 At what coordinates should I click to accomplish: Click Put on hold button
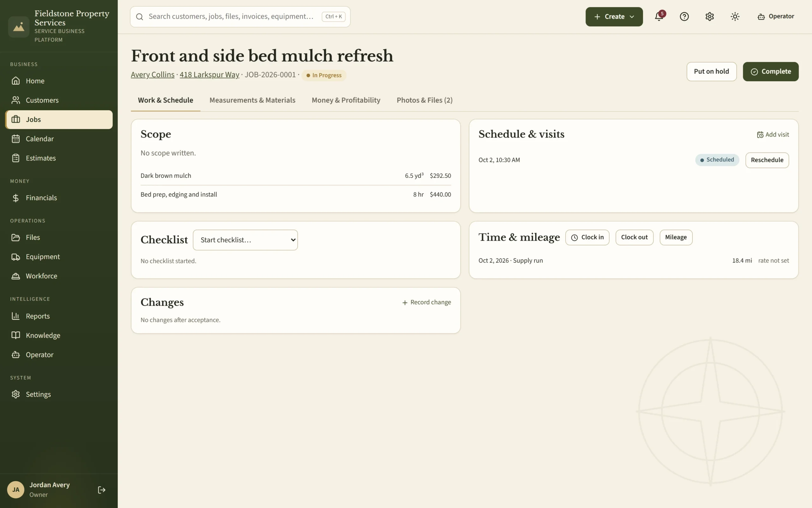pos(711,71)
